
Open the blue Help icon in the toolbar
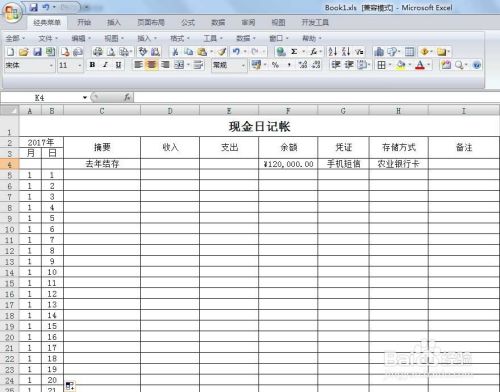(x=477, y=65)
